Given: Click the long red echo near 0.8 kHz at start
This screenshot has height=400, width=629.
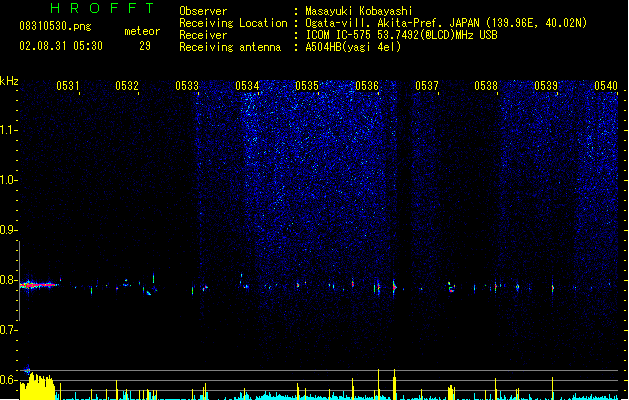Looking at the screenshot, I should (39, 285).
